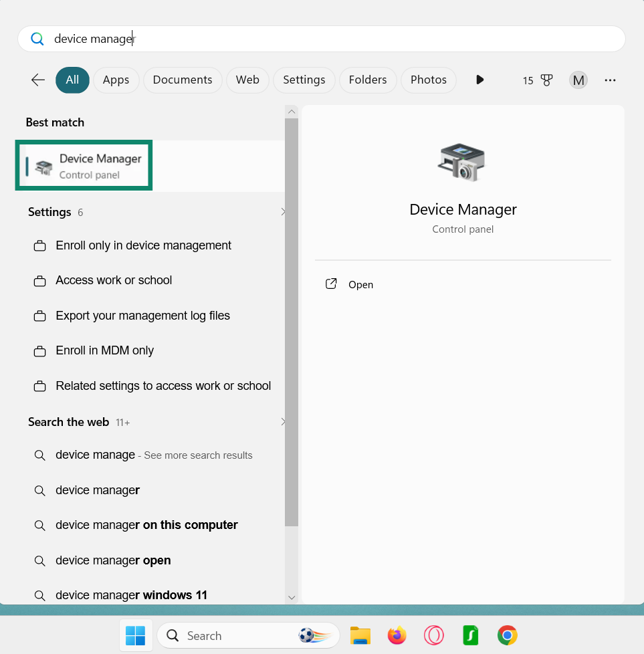Click the soccer ball highlight in taskbar search
Screen dimensions: 644x654
coord(315,636)
